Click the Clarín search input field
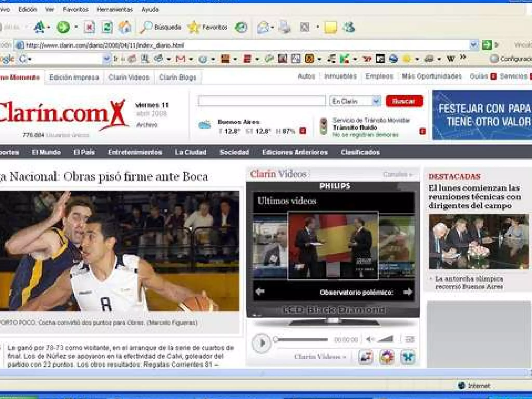The height and width of the screenshot is (399, 532). pyautogui.click(x=261, y=101)
